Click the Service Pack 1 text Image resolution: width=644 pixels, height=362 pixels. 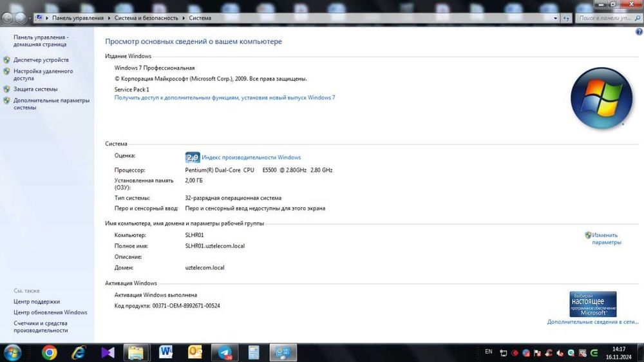coord(132,90)
